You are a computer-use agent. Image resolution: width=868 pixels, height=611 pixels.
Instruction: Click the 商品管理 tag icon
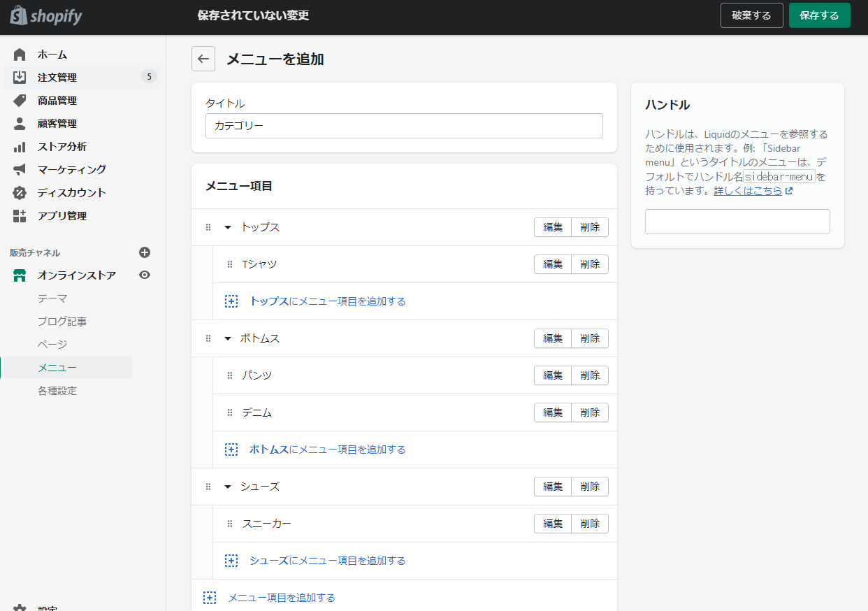(x=20, y=101)
